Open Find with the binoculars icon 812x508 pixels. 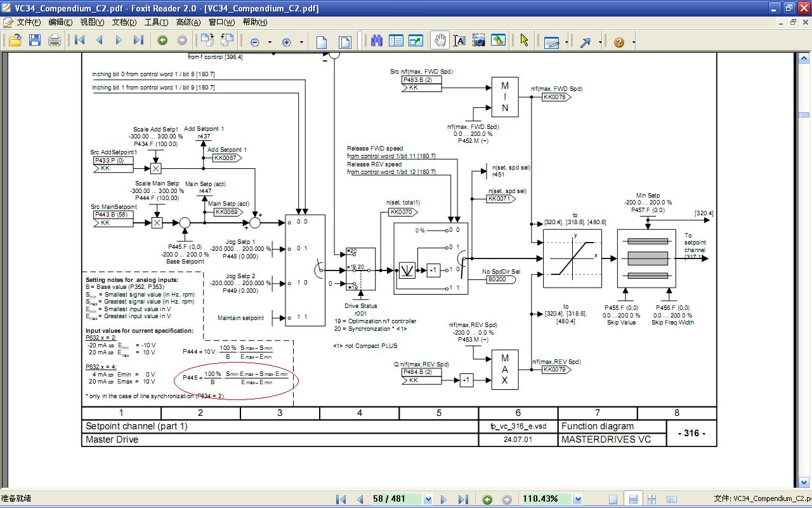(x=377, y=41)
